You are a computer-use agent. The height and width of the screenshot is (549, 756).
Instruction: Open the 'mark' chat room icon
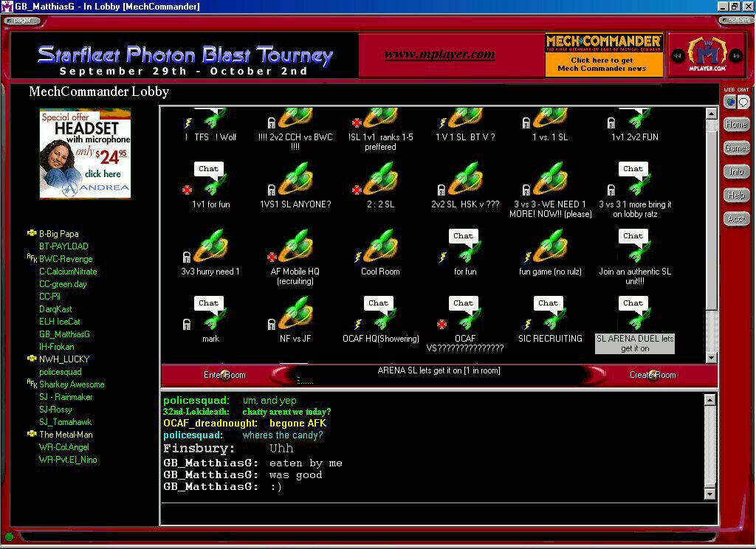click(210, 313)
